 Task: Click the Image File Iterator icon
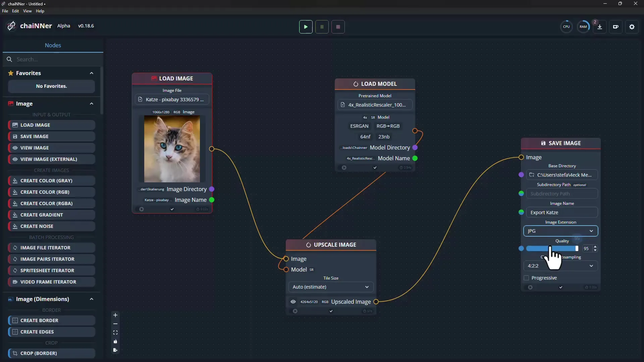click(x=15, y=247)
